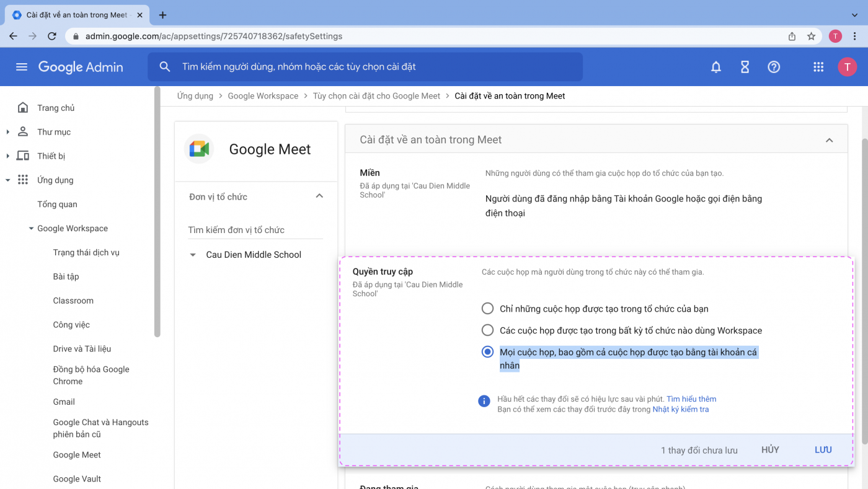The width and height of the screenshot is (868, 489).
Task: Go to Ứng dụng breadcrumb
Action: coord(195,96)
